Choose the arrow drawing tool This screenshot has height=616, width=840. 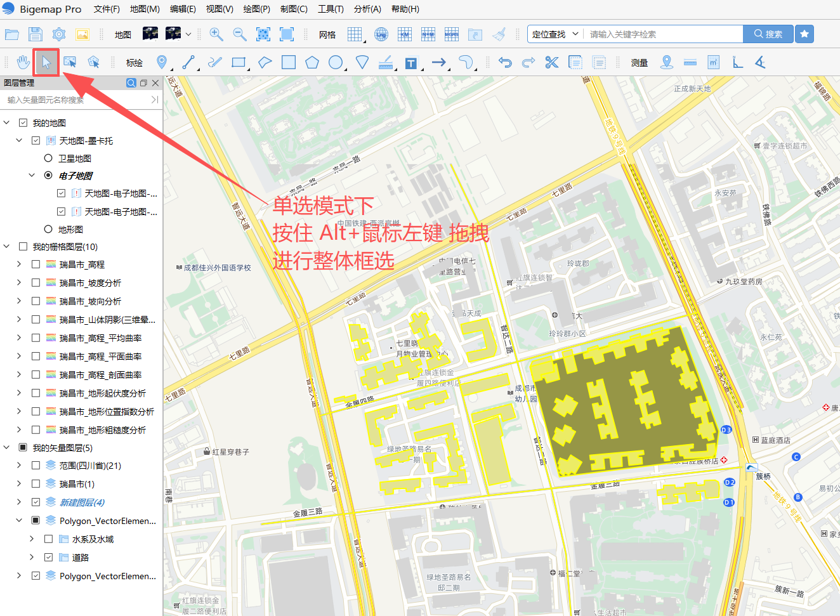[438, 62]
